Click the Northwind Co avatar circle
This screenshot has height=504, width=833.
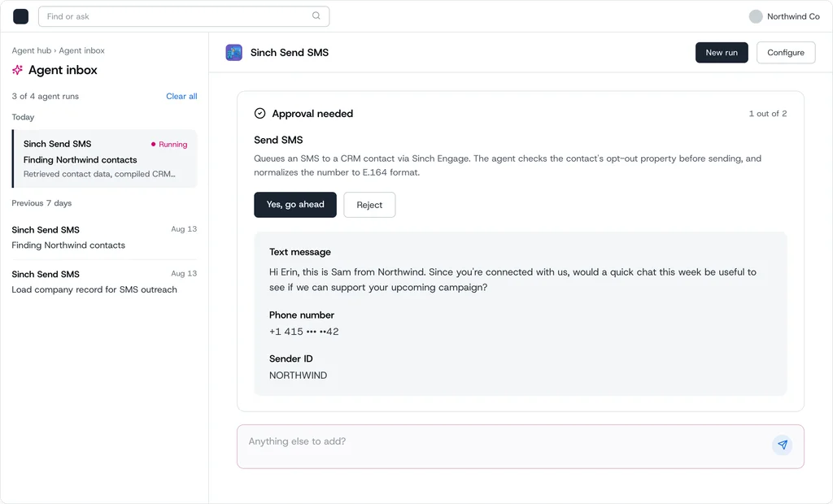[756, 16]
